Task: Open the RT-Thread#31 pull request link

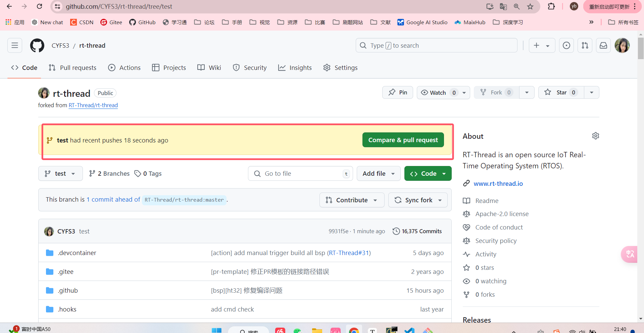Action: (x=349, y=253)
